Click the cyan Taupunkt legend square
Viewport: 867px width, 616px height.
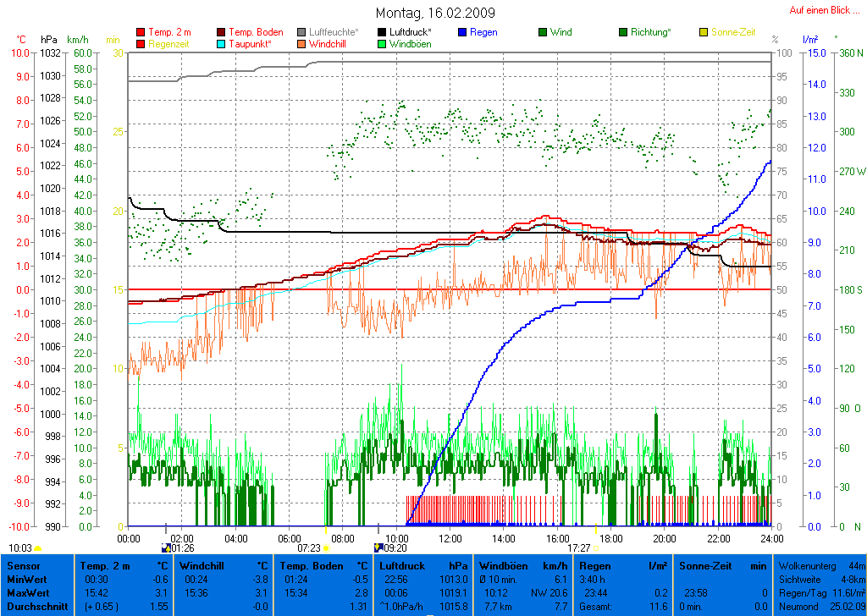pyautogui.click(x=222, y=44)
